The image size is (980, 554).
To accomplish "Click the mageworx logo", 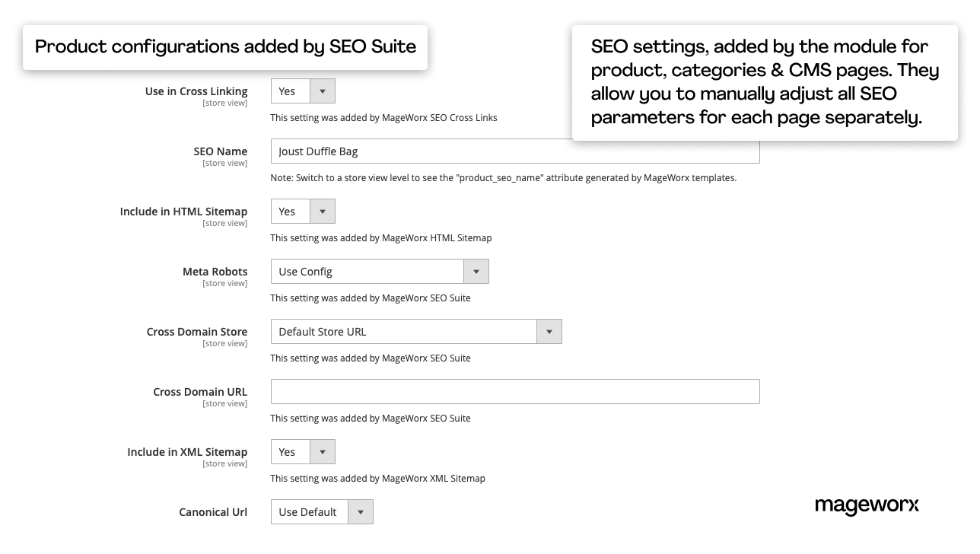I will point(867,505).
